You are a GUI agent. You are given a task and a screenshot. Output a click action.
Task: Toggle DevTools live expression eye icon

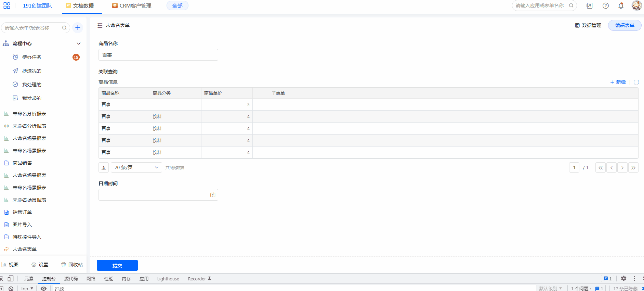tap(43, 289)
